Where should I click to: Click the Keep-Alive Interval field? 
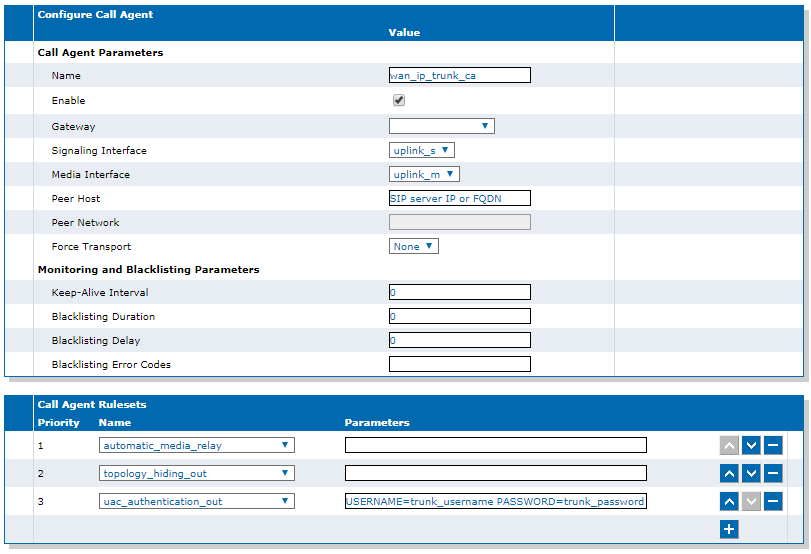click(460, 292)
